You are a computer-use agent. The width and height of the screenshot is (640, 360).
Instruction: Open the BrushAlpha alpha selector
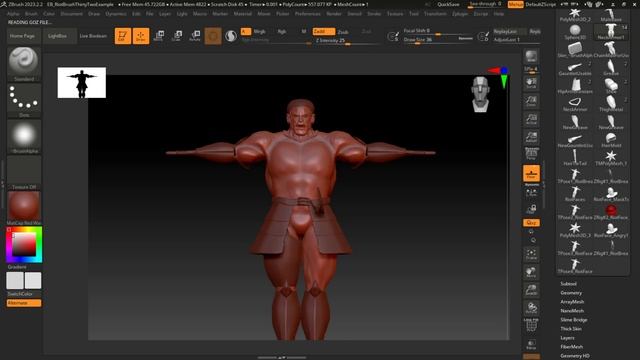pos(24,136)
